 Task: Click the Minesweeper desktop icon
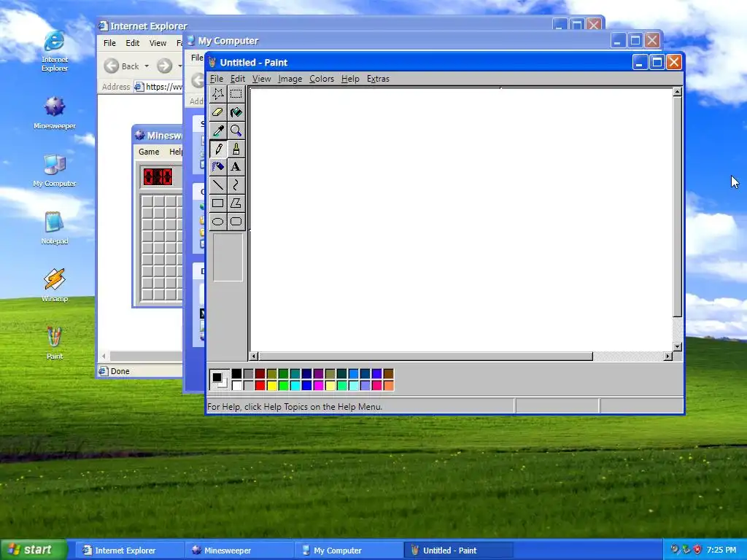(x=54, y=112)
